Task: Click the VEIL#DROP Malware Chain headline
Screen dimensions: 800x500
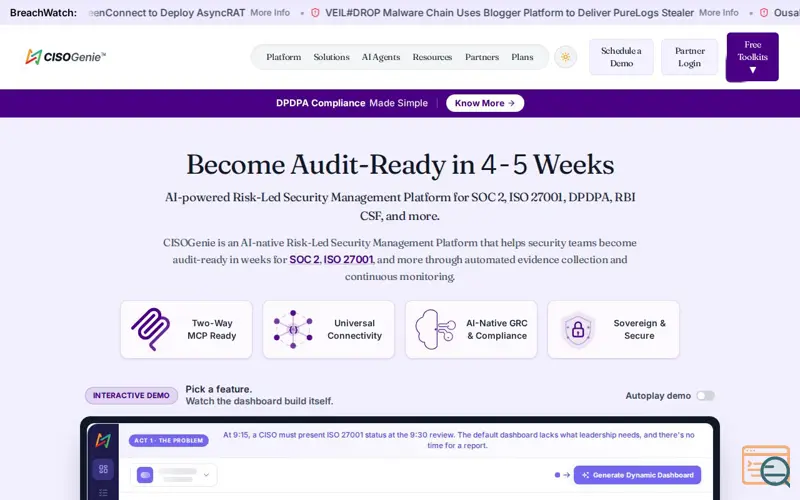Action: 509,13
